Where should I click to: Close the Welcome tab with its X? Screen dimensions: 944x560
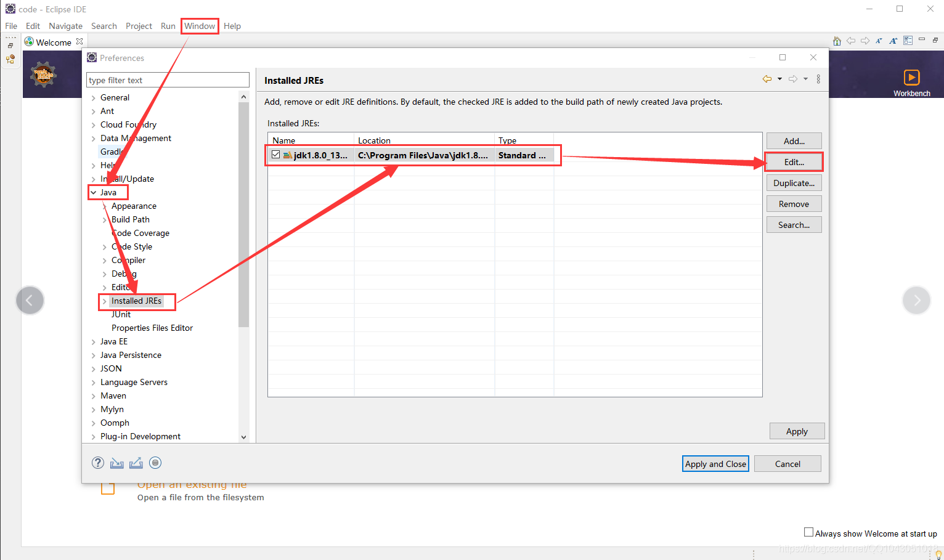[79, 42]
